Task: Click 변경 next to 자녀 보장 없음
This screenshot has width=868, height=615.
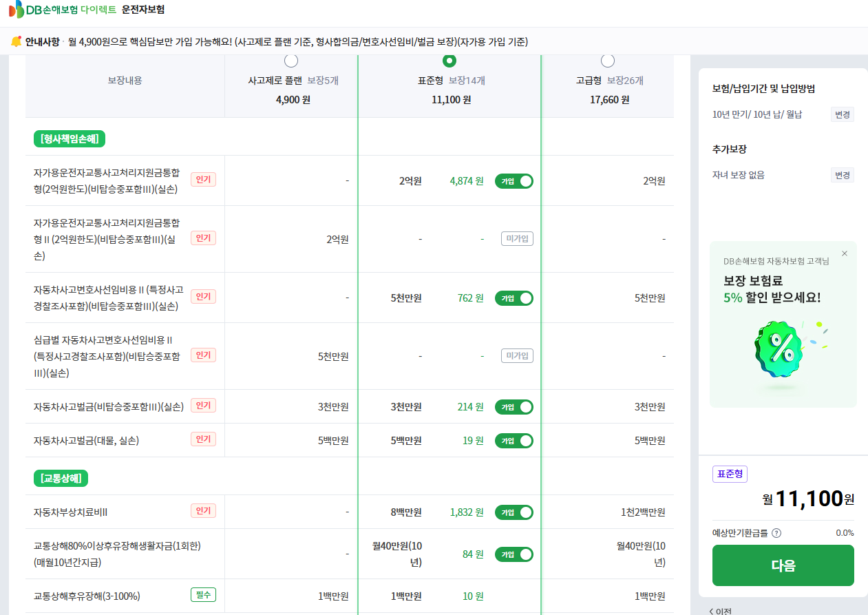Action: [x=842, y=175]
